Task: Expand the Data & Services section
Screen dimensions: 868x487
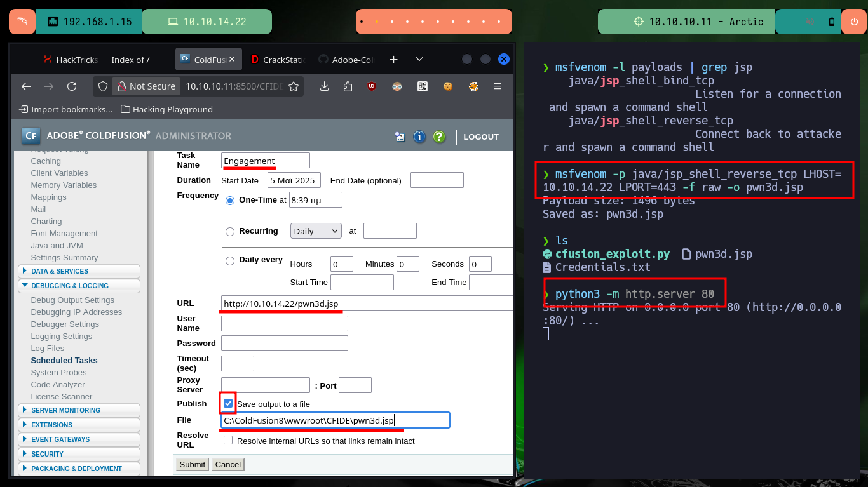Action: click(x=79, y=271)
